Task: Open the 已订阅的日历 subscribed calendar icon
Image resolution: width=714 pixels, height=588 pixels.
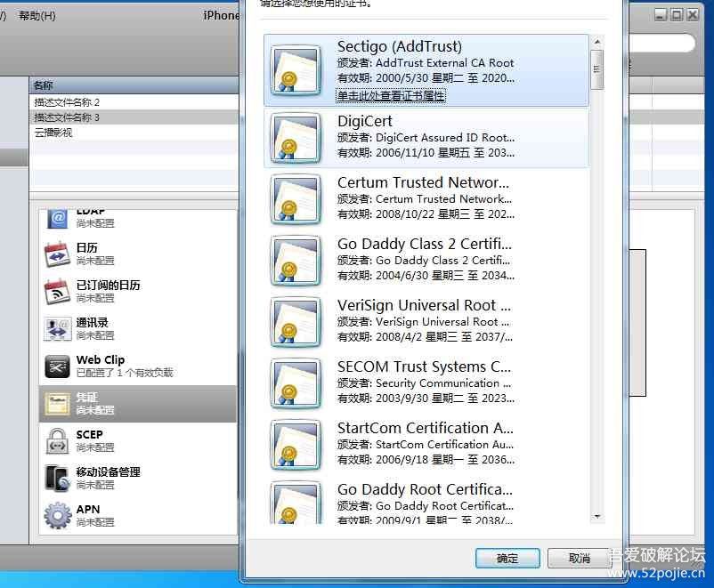Action: click(x=57, y=292)
